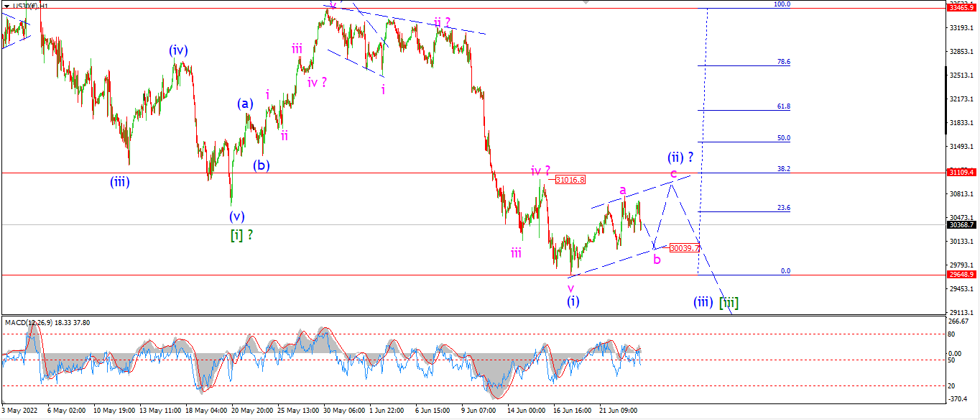Select the 38.2 Fibonacci level label
Screen dimensions: 980x420
click(x=784, y=169)
